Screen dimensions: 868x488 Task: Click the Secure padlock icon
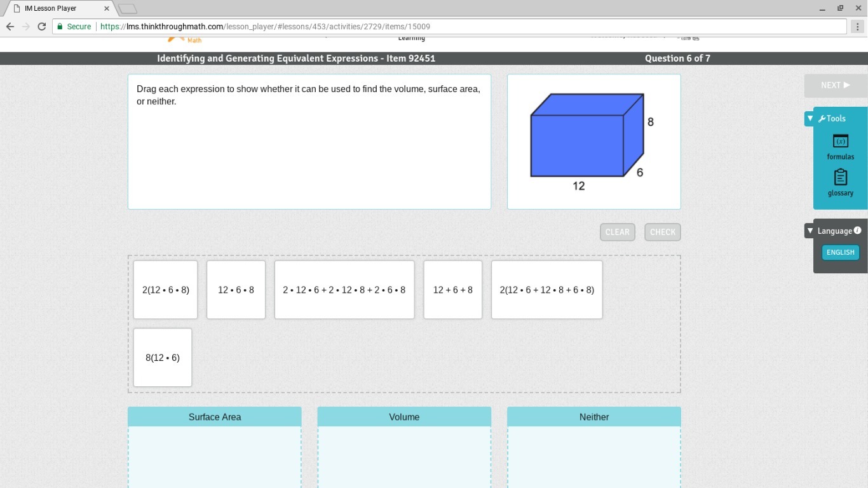click(60, 27)
